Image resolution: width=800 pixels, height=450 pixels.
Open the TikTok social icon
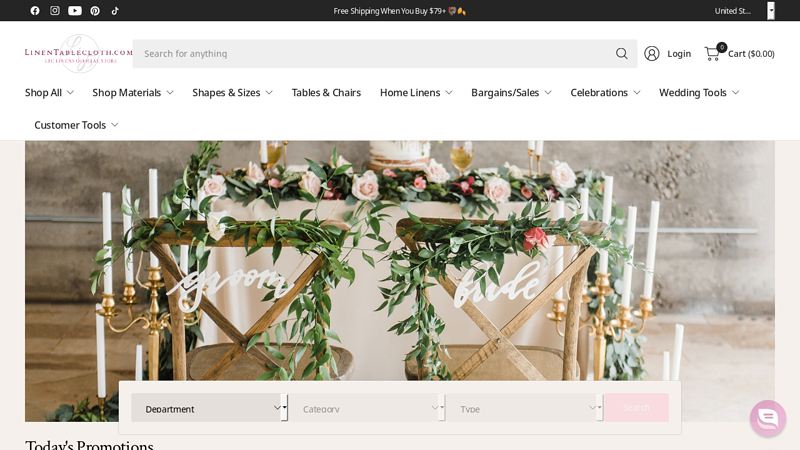click(115, 11)
